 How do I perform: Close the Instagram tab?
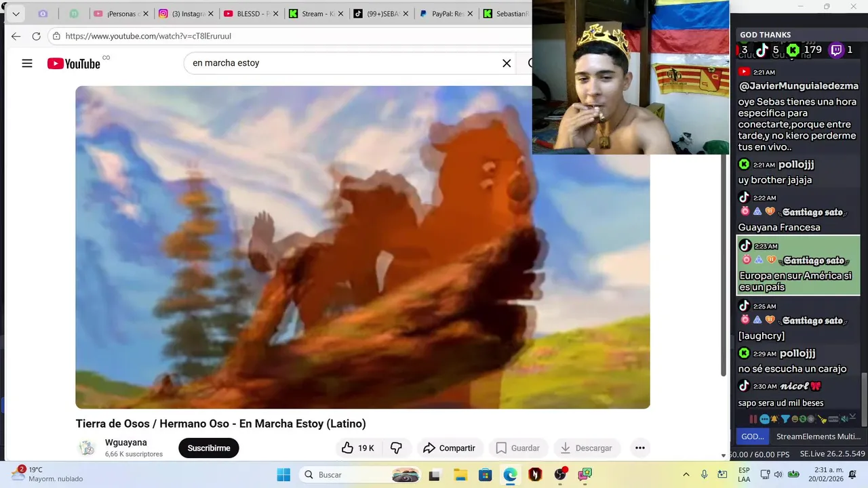click(x=211, y=14)
